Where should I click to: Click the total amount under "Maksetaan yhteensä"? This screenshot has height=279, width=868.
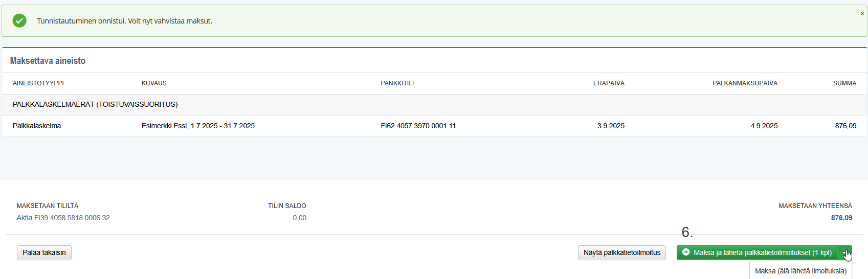click(x=841, y=218)
